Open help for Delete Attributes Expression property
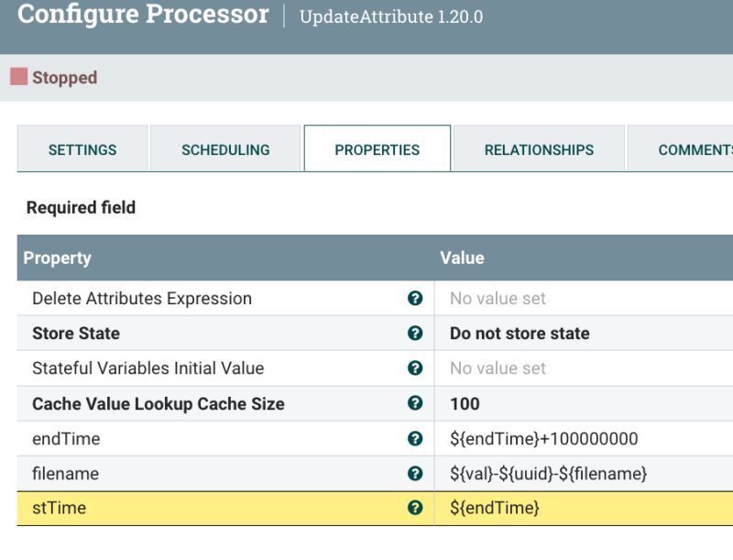733x560 pixels. [x=414, y=298]
